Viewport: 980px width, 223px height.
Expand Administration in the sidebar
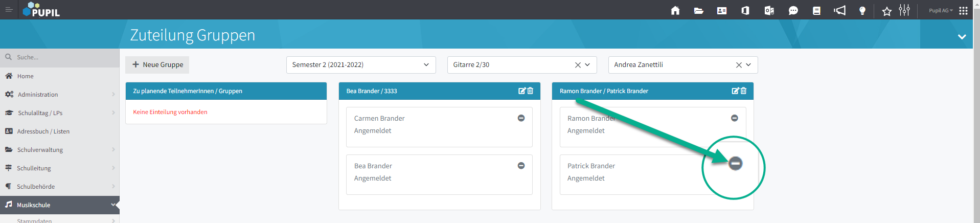coord(60,95)
